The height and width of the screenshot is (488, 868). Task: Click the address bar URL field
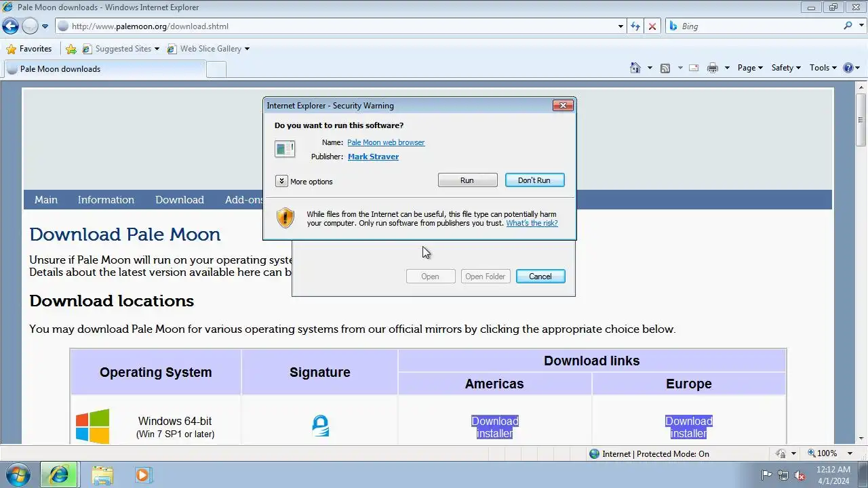336,26
